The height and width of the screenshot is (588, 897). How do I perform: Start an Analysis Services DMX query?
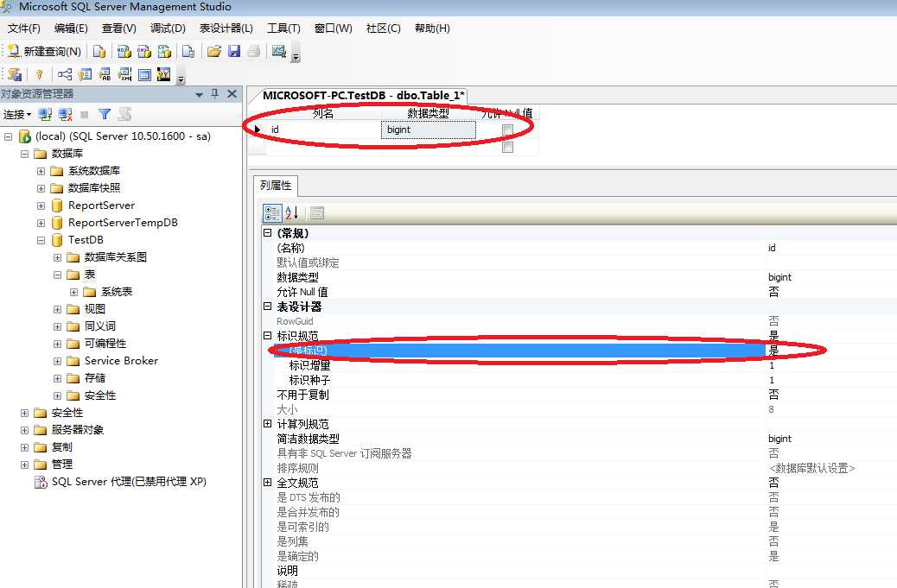coord(144,52)
